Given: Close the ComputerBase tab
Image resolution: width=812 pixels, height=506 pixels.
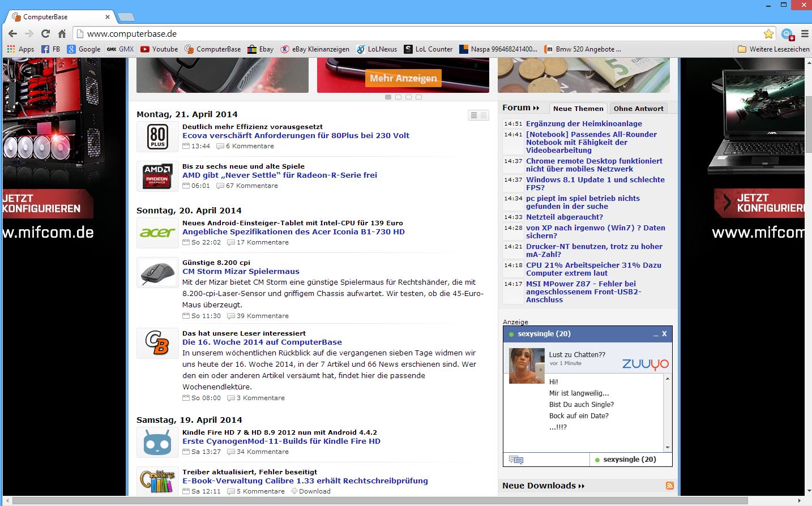Looking at the screenshot, I should 108,17.
